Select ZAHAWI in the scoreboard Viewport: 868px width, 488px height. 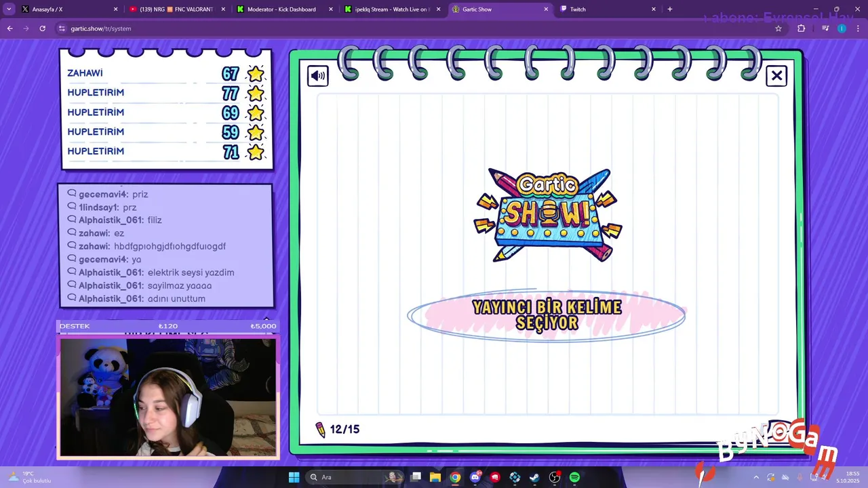166,73
